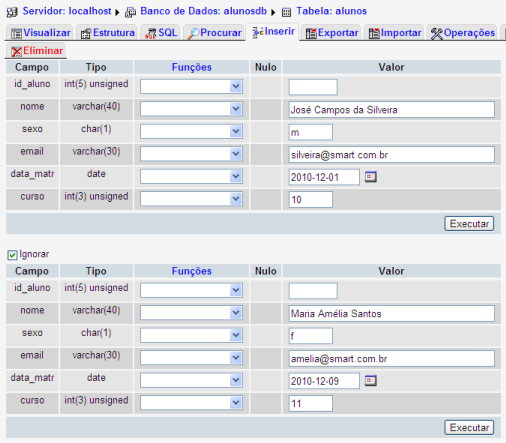Click the database icon beside Banco de Dados
This screenshot has height=443, width=506.
pos(130,13)
